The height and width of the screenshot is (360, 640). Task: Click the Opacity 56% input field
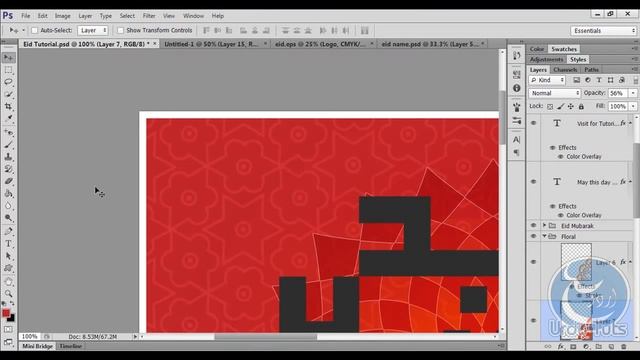point(618,93)
